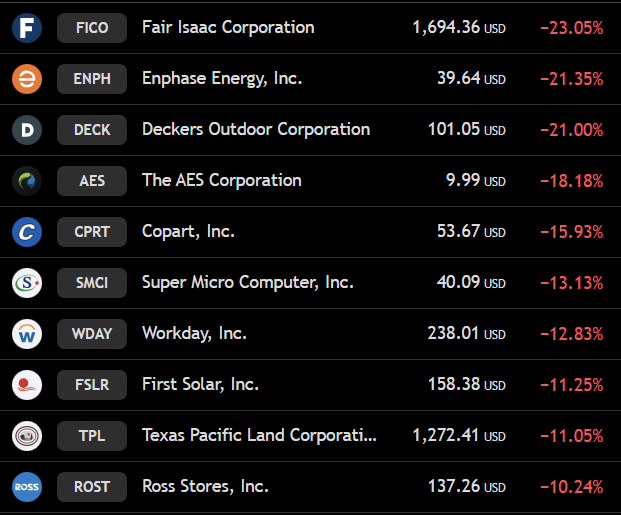621x515 pixels.
Task: Open The AES Corporation name link
Action: 222,180
